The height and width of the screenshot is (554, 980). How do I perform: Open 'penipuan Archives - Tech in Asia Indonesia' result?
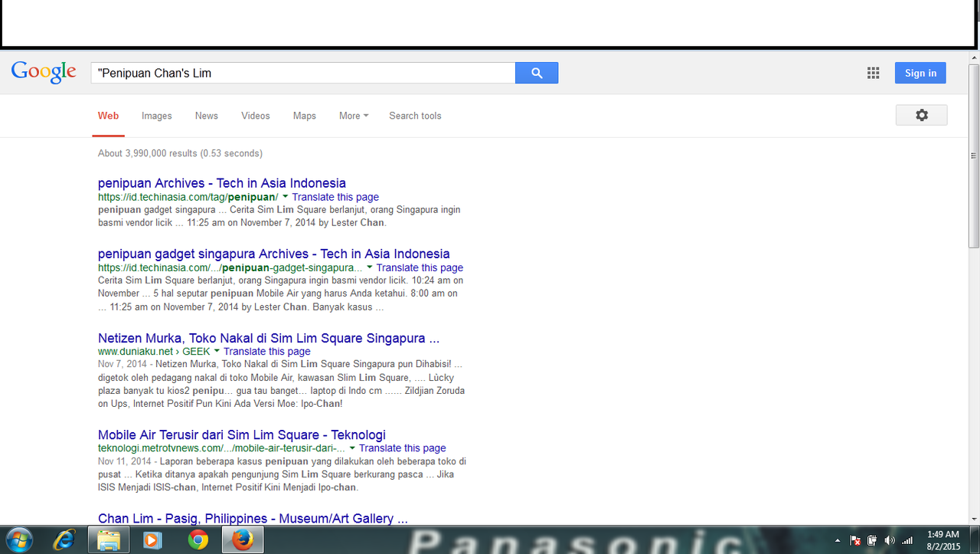pos(222,183)
